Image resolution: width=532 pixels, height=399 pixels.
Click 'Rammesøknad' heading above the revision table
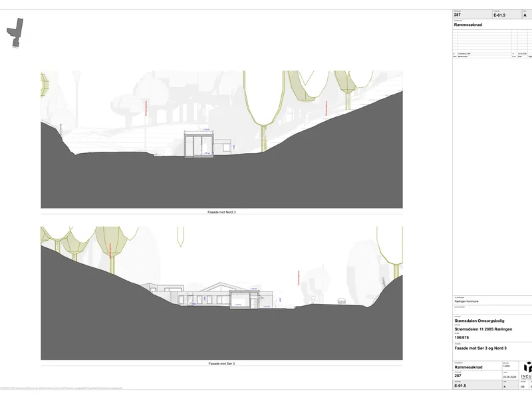point(468,25)
